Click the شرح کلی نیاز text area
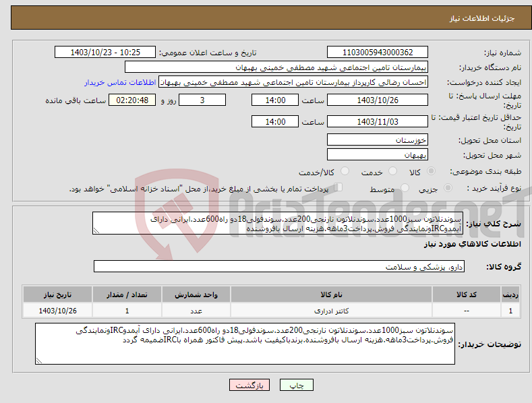Viewport: 532px width, 403px height. click(x=278, y=223)
